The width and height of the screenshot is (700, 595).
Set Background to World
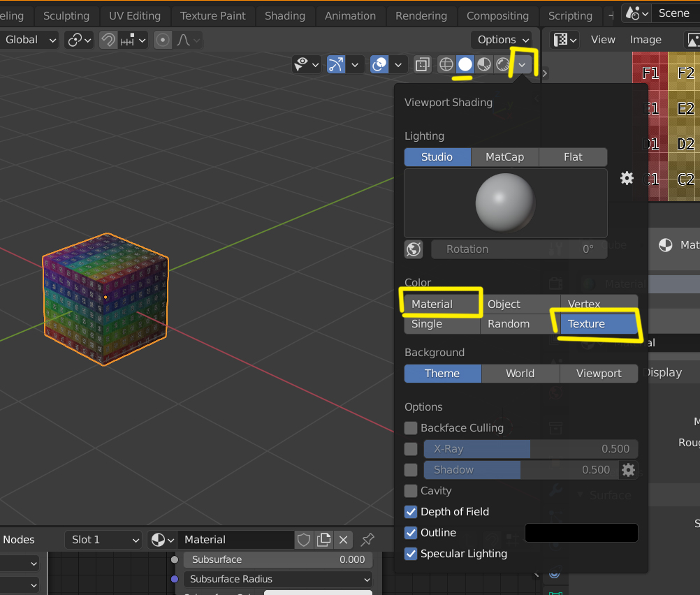[x=520, y=374]
